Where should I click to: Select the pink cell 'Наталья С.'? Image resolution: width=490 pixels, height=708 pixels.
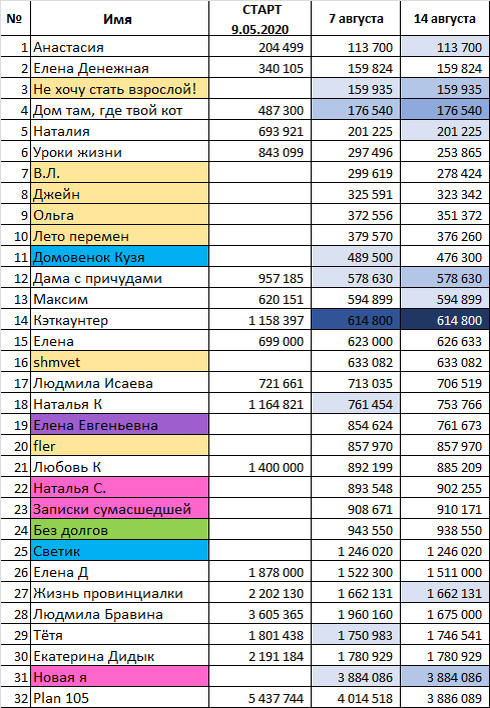[x=119, y=488]
